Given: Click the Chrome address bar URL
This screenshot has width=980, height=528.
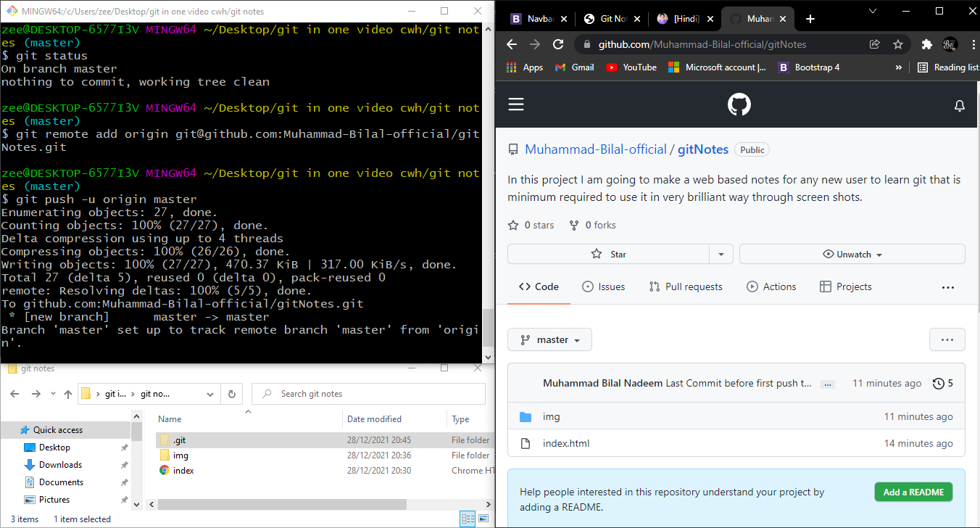Looking at the screenshot, I should 702,44.
